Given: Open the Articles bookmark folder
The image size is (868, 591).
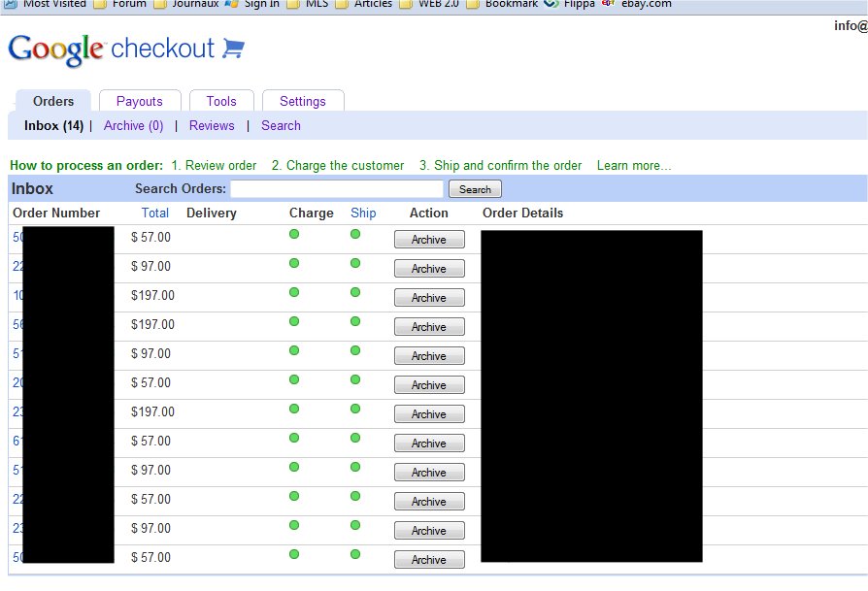Looking at the screenshot, I should 364,4.
